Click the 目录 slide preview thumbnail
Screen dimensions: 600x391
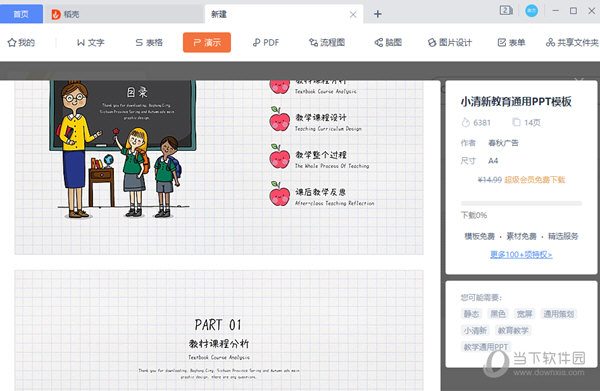219,167
